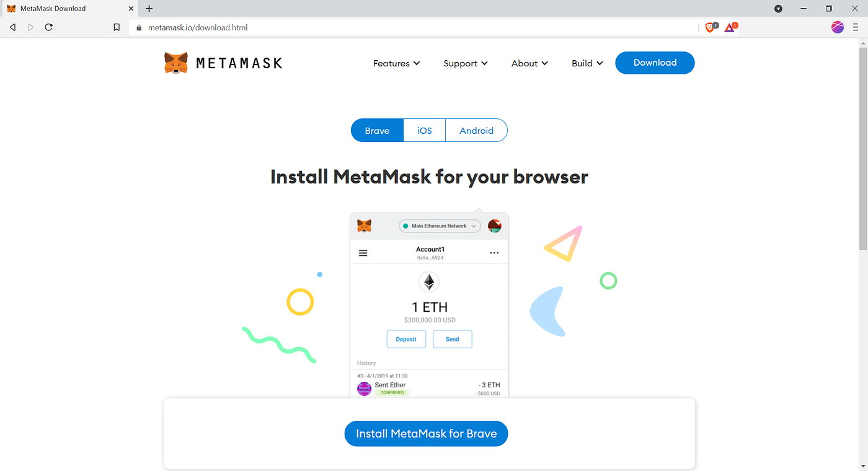Screen dimensions: 868x471
Task: Reload the page with the refresh icon
Action: pyautogui.click(x=49, y=27)
